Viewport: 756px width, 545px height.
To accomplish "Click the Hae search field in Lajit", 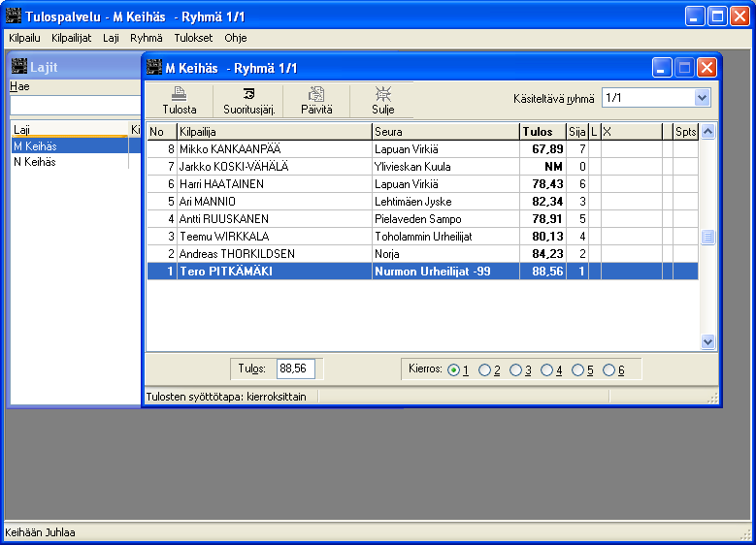I will tap(76, 105).
